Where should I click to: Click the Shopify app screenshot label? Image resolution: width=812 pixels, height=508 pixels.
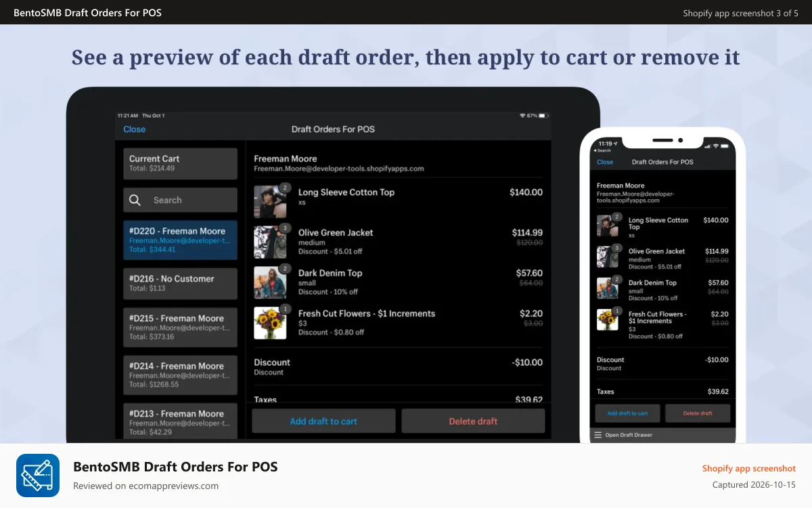click(749, 469)
